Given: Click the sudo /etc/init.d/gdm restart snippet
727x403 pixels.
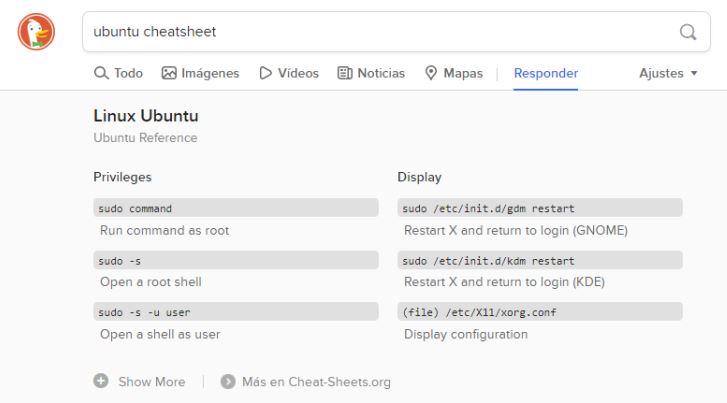Looking at the screenshot, I should (539, 208).
